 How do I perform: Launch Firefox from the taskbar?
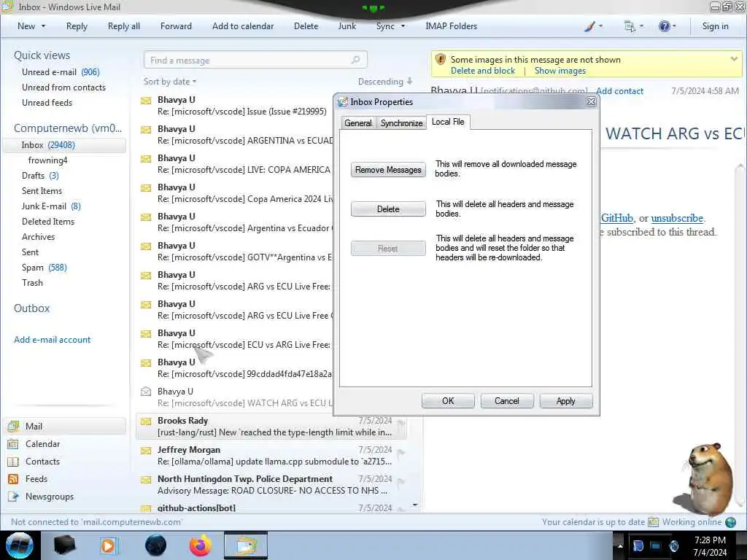pyautogui.click(x=201, y=545)
